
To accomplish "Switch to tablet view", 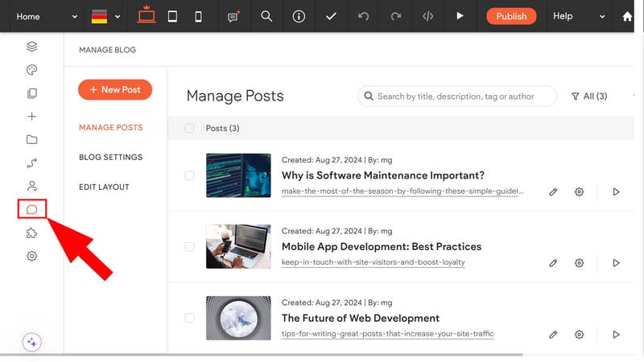I will point(172,16).
